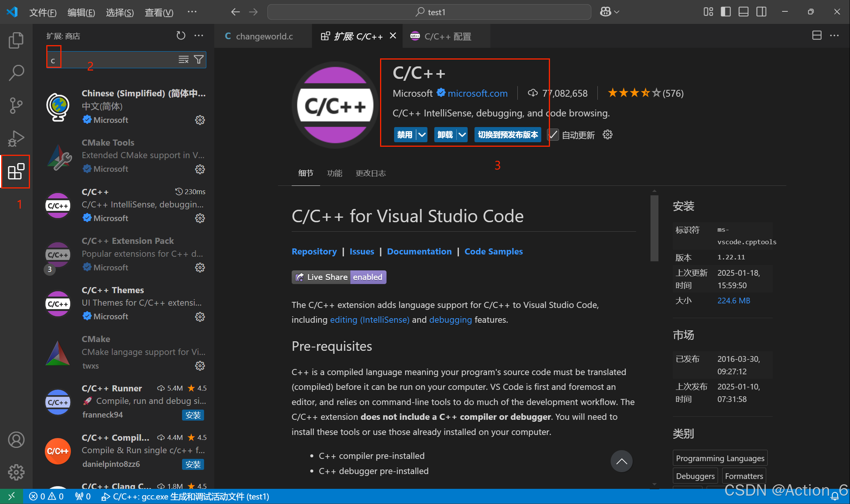Viewport: 850px width, 504px height.
Task: Open the Source Control view
Action: (x=16, y=105)
